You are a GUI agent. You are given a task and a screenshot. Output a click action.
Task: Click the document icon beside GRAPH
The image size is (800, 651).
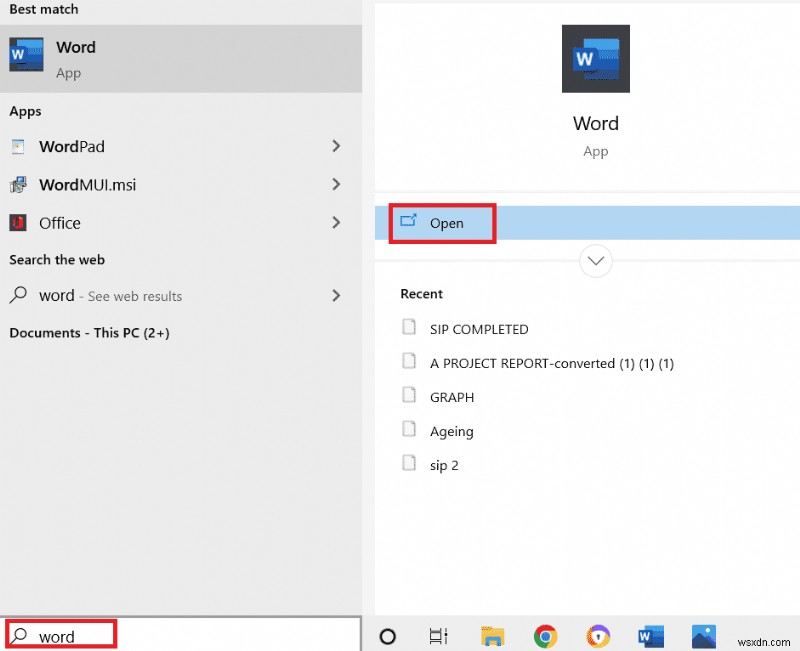tap(409, 395)
